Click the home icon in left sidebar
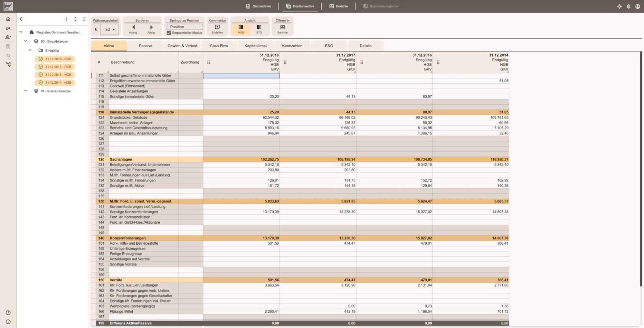The height and width of the screenshot is (328, 644). pyautogui.click(x=8, y=19)
